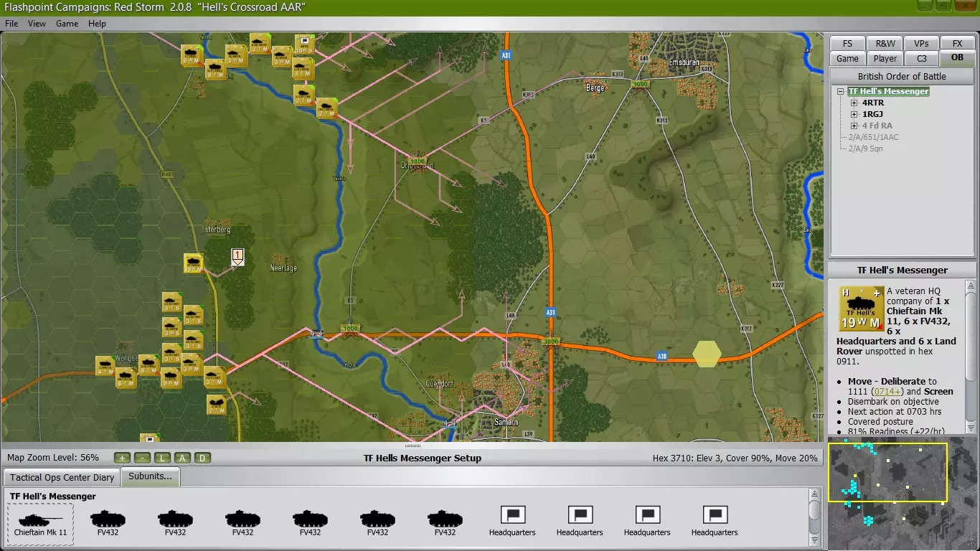The height and width of the screenshot is (551, 980).
Task: Click the TF Hell's 19 W M counter in info panel
Action: [x=861, y=309]
